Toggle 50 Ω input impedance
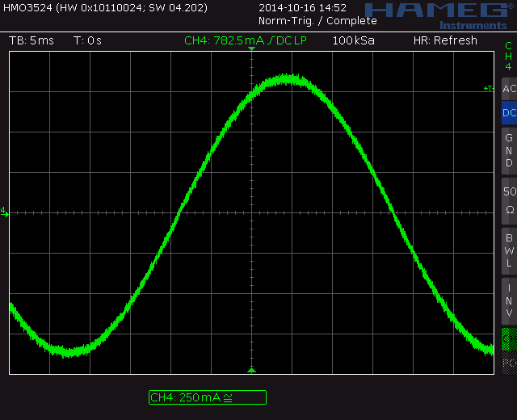 (x=509, y=199)
